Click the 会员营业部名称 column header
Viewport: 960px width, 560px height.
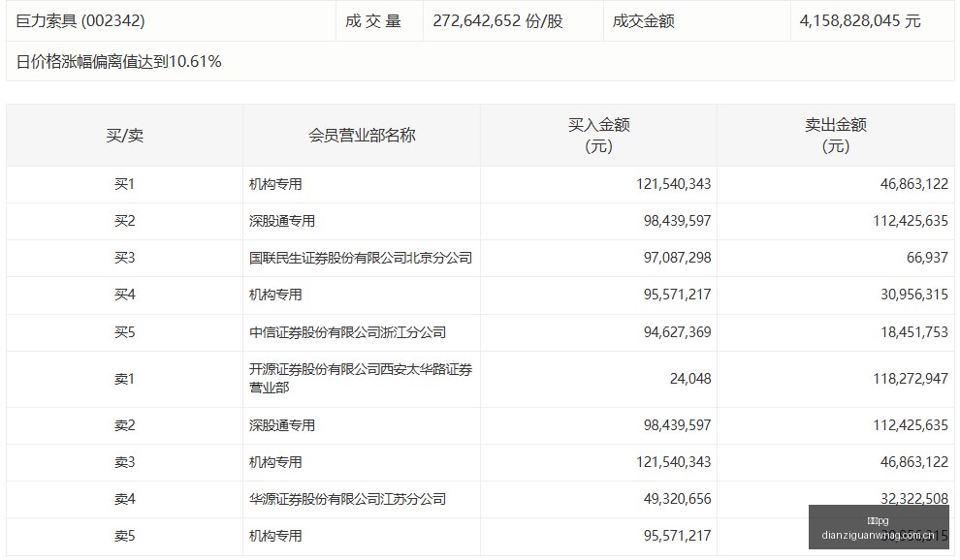coord(362,136)
